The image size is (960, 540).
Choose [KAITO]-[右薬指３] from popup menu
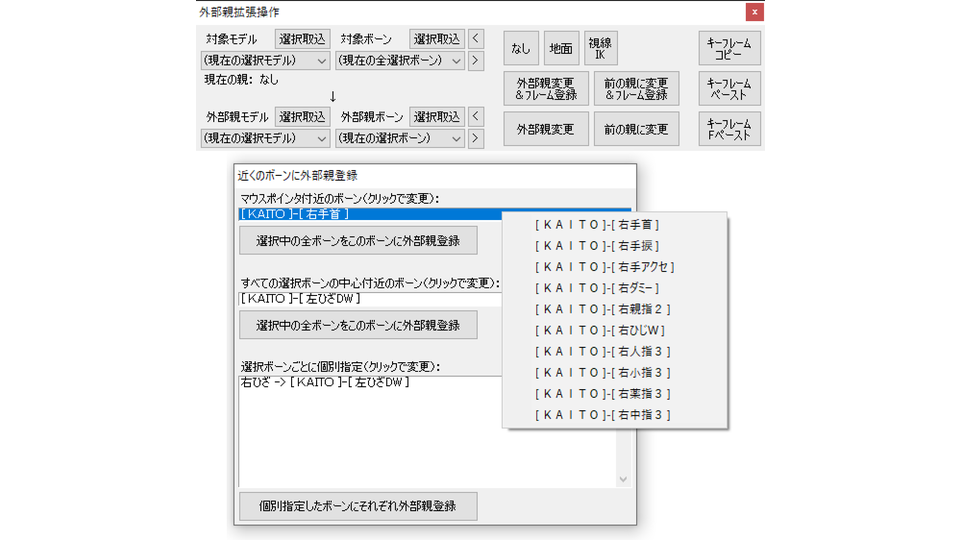click(615, 394)
